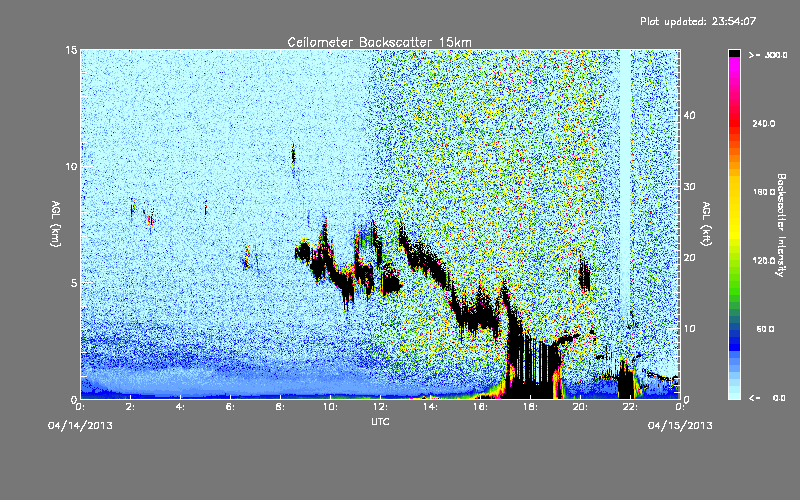Click the '>= 300.0' colorbar label

click(768, 55)
